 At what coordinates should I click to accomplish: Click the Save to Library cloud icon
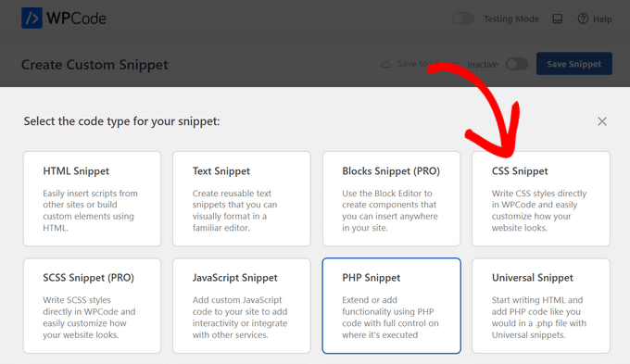(385, 64)
